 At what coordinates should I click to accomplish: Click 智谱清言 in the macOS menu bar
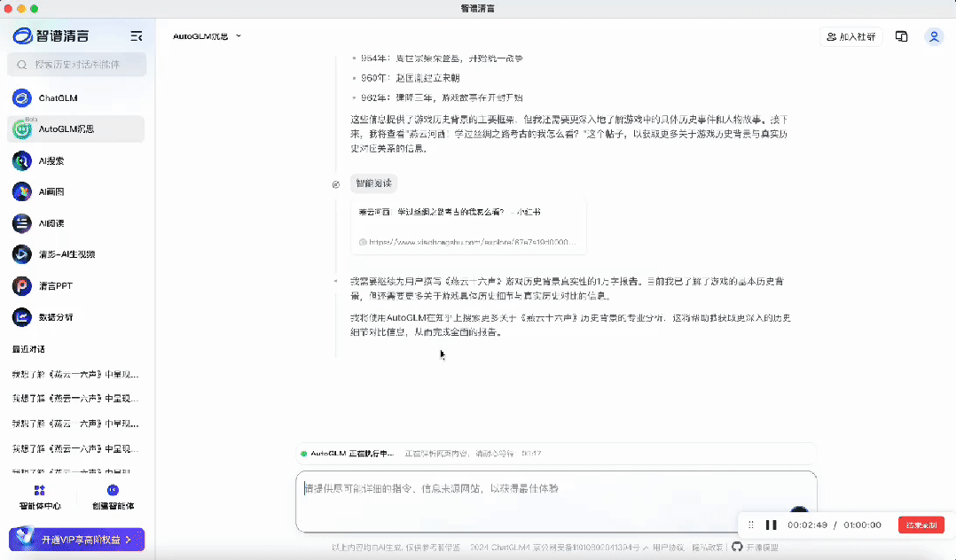[477, 8]
